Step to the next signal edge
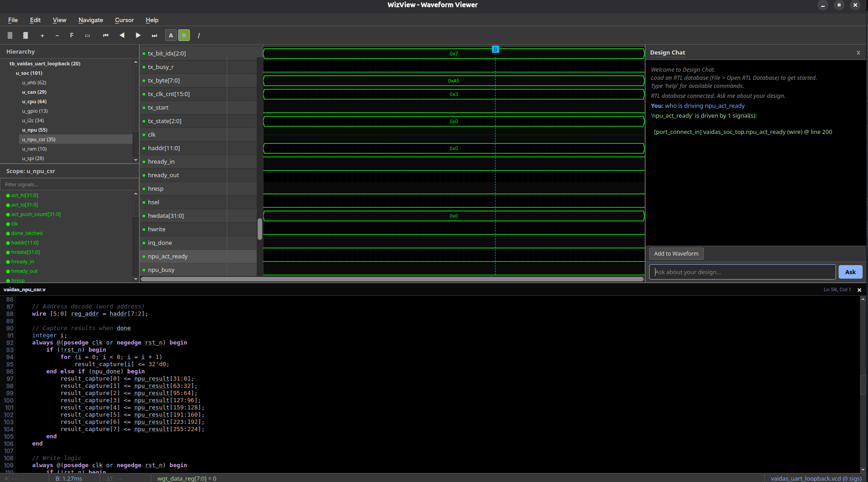868x482 pixels. (x=138, y=35)
